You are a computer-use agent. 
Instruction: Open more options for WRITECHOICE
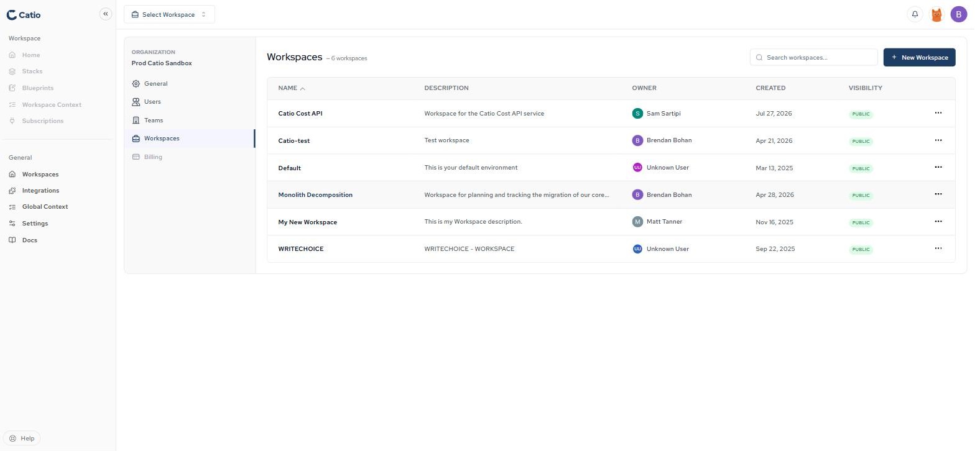938,248
